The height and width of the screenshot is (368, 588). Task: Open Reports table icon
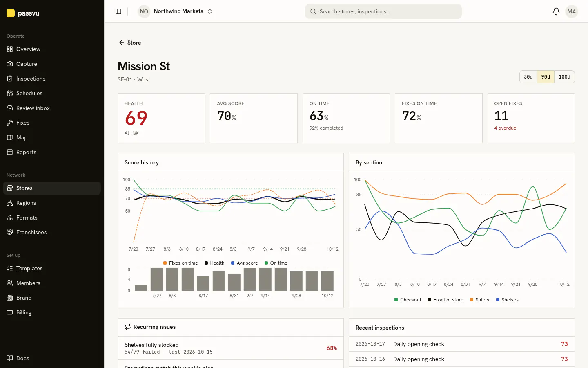click(x=10, y=152)
